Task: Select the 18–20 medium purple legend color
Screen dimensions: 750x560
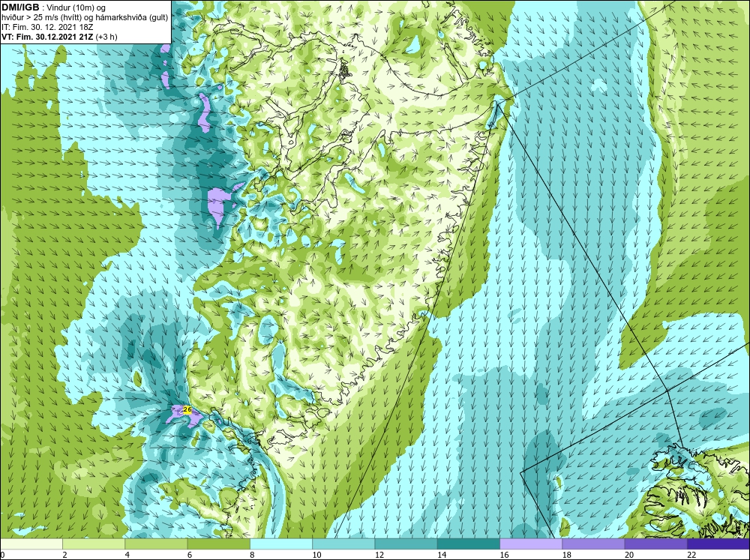Action: (x=593, y=544)
